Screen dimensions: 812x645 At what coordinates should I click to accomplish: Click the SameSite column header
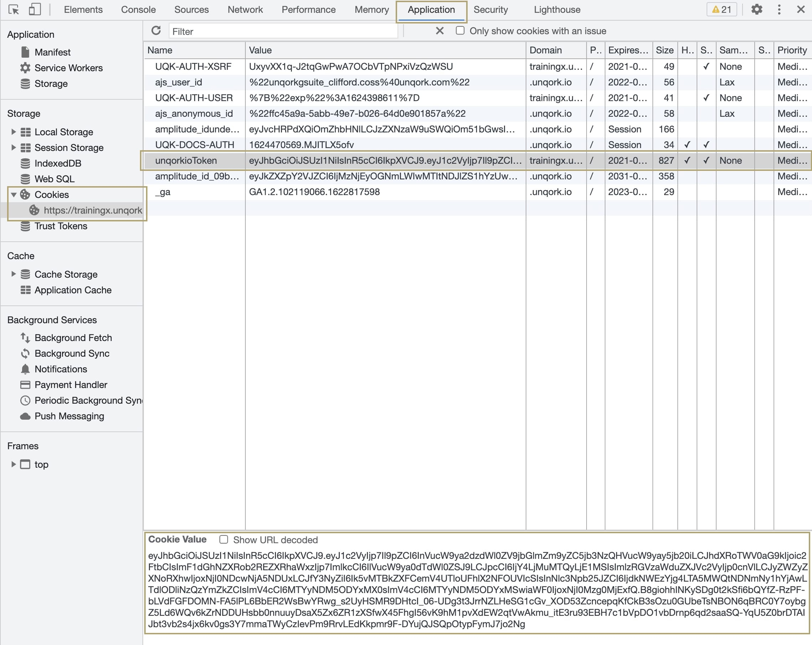click(735, 50)
